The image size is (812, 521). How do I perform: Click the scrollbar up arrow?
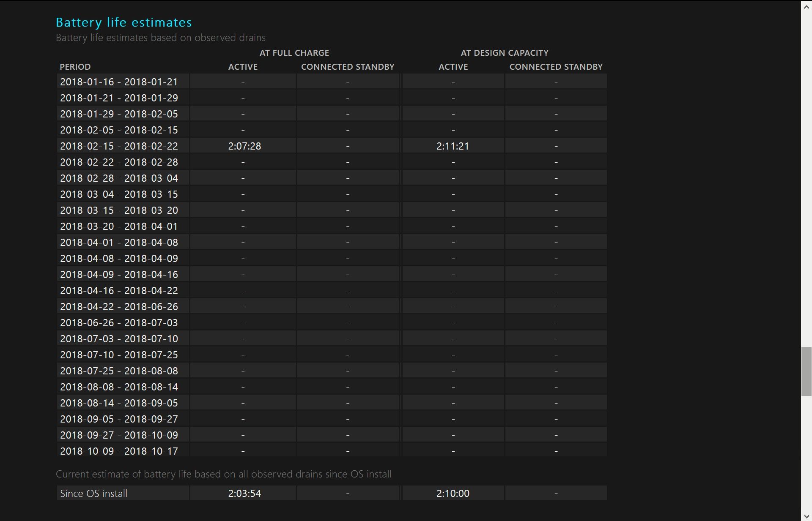pos(807,6)
